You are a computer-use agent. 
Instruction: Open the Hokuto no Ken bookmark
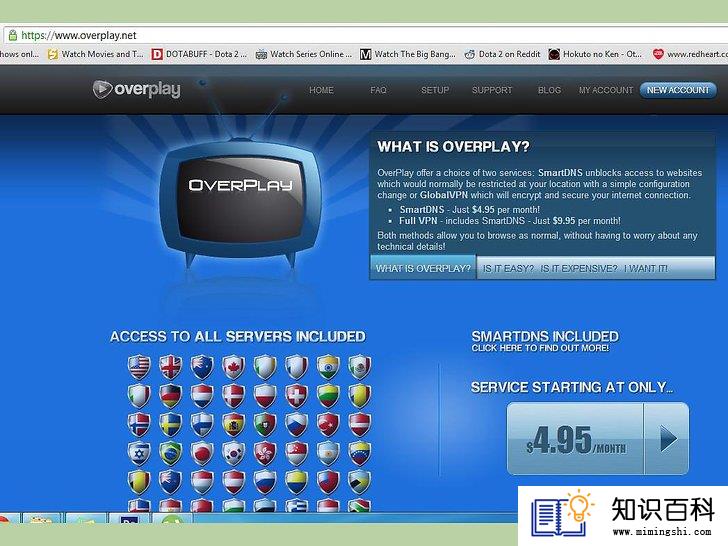(x=595, y=54)
